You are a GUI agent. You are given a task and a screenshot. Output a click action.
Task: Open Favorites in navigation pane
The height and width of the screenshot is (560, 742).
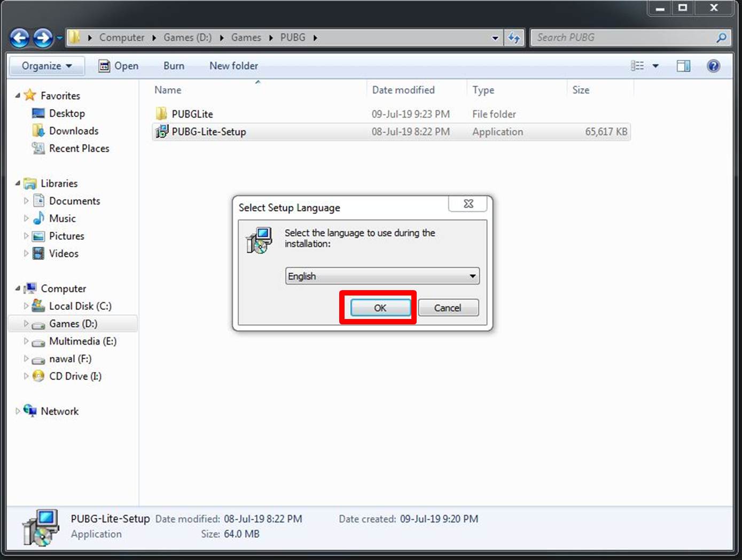point(60,96)
